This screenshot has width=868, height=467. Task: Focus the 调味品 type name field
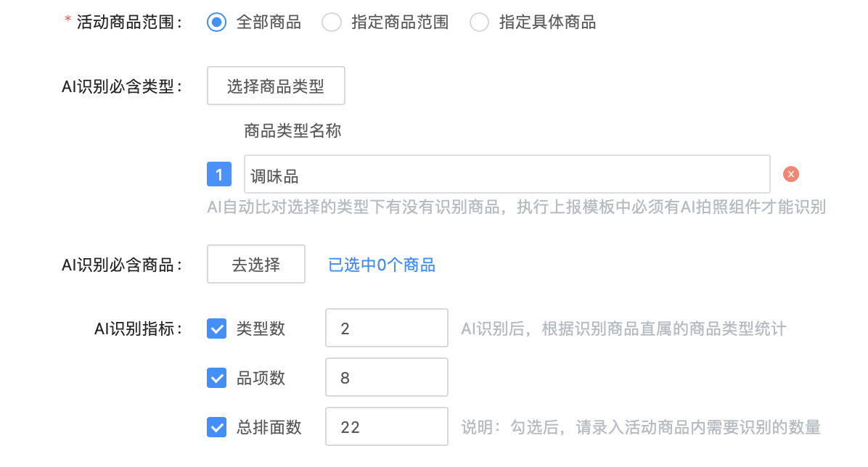coord(507,174)
